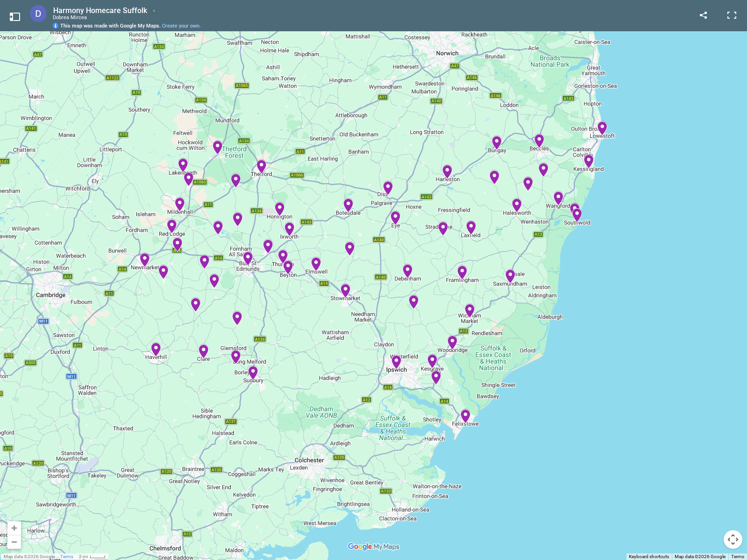This screenshot has height=560, width=747.
Task: Open the Create your own link
Action: (181, 26)
